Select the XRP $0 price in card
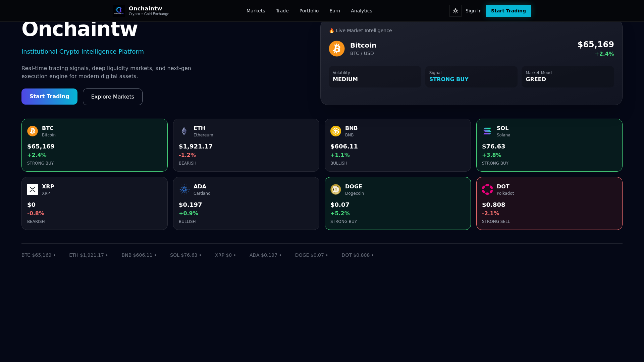 pyautogui.click(x=31, y=205)
